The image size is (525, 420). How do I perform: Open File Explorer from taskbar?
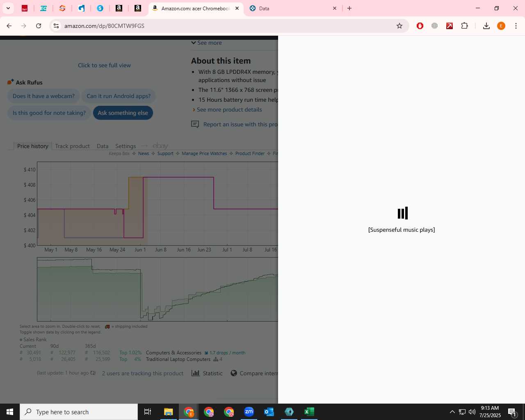169,412
